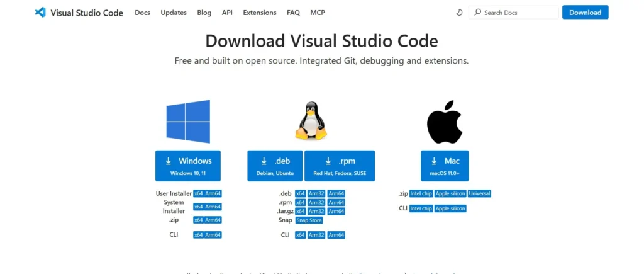644x274 pixels.
Task: Toggle the dark theme moon icon
Action: [x=460, y=13]
